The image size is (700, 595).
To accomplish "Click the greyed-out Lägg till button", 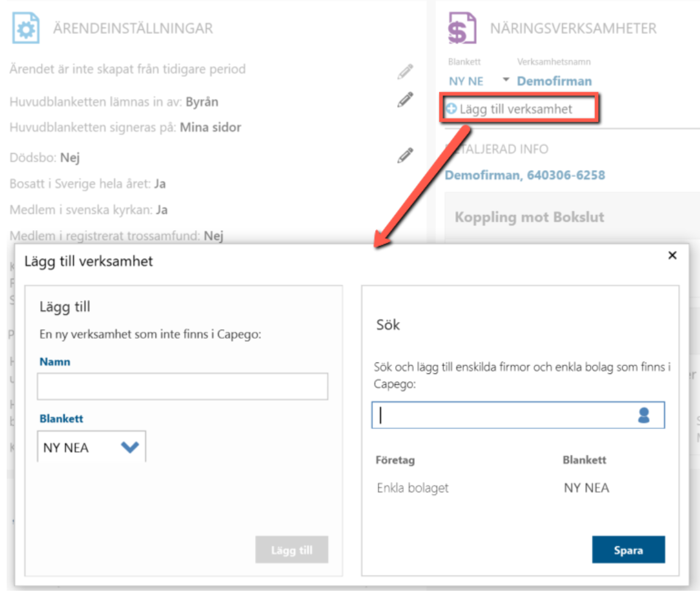I will 291,549.
